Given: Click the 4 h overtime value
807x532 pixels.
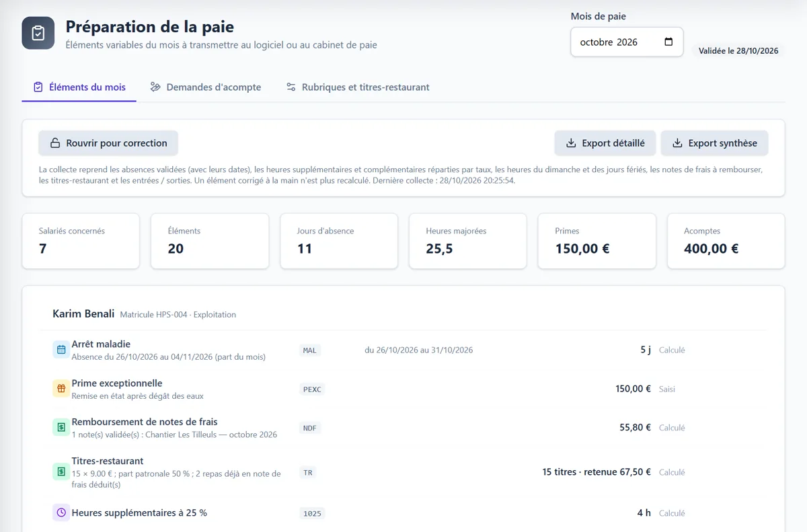Looking at the screenshot, I should [x=644, y=512].
